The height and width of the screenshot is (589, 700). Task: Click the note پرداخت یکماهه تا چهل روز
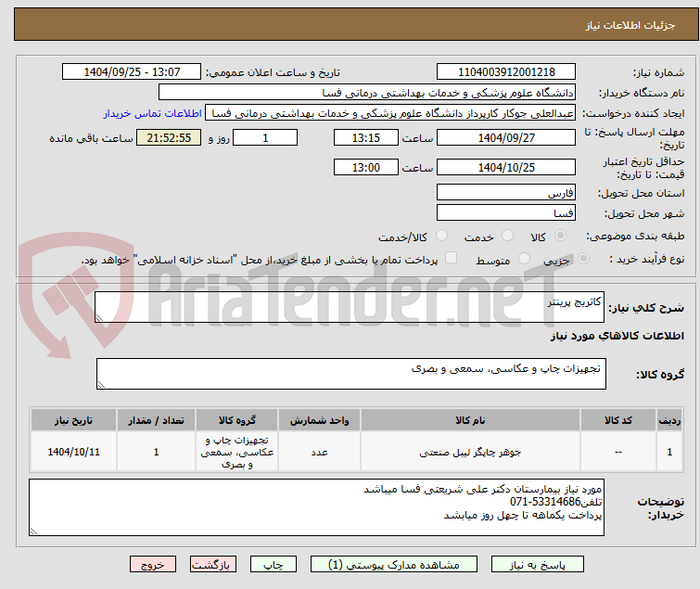point(523,516)
